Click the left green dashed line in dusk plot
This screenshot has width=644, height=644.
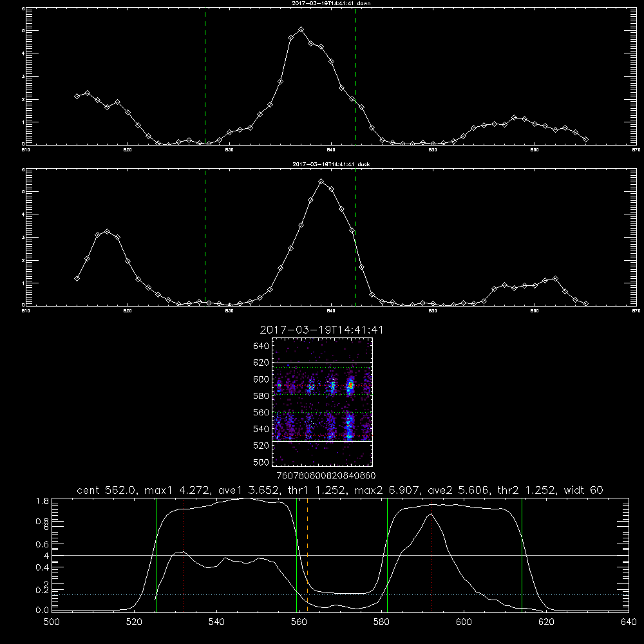[205, 237]
